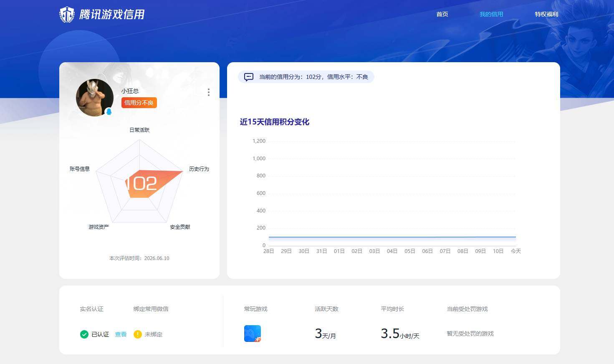This screenshot has height=364, width=614.
Task: Click the 小狂总 profile avatar
Action: click(x=95, y=98)
